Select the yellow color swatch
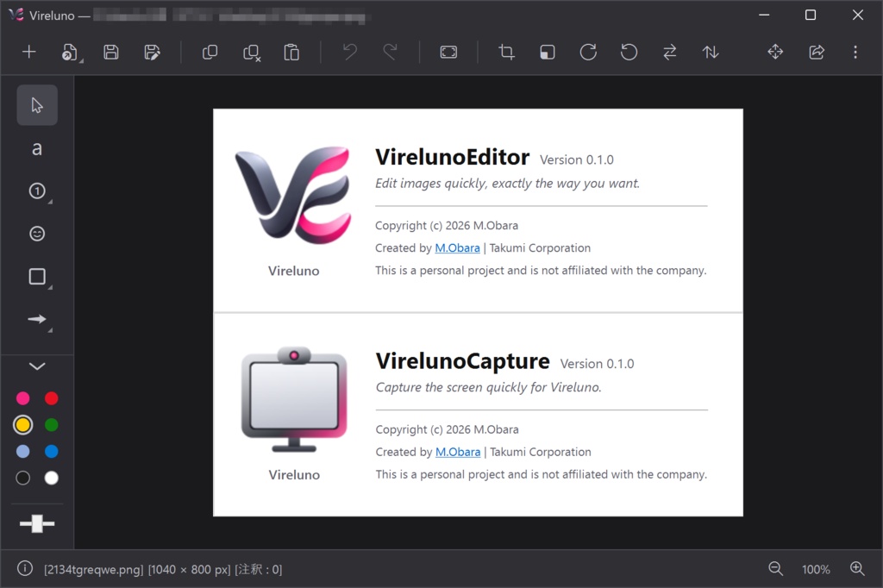883x588 pixels. [23, 425]
